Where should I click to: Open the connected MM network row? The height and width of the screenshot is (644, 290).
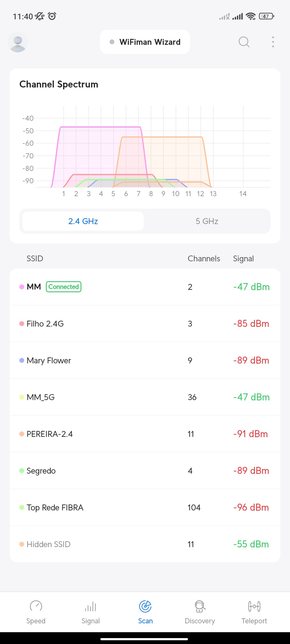coord(145,287)
